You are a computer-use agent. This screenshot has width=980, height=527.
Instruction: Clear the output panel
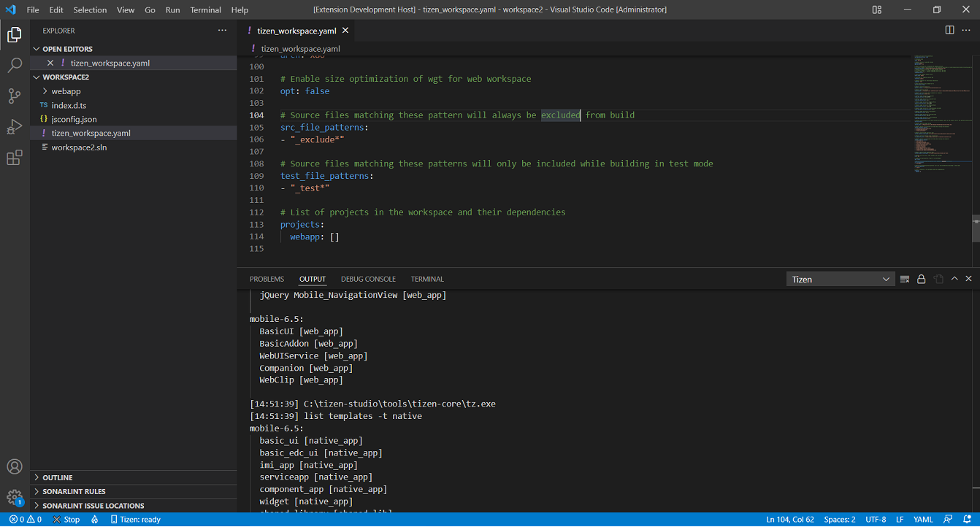905,279
